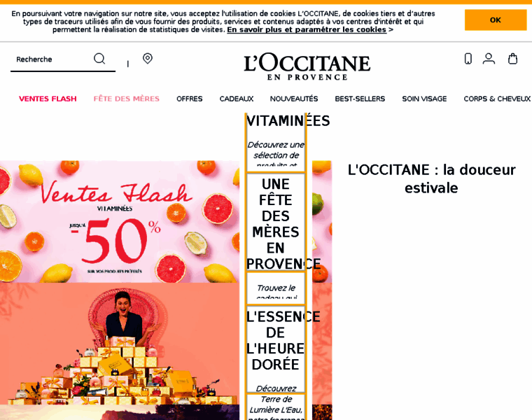The image size is (532, 420).
Task: Open the Fête des Mères menu
Action: (x=127, y=99)
